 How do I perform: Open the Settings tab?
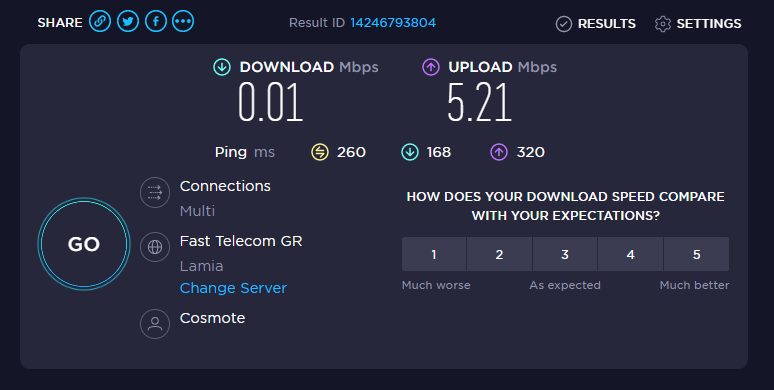pyautogui.click(x=698, y=24)
